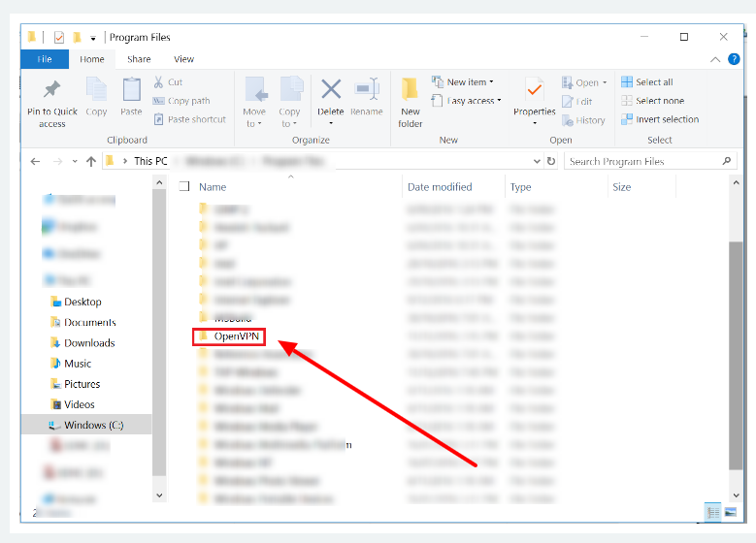Image resolution: width=756 pixels, height=543 pixels.
Task: Click the Search Program Files box
Action: click(x=650, y=161)
